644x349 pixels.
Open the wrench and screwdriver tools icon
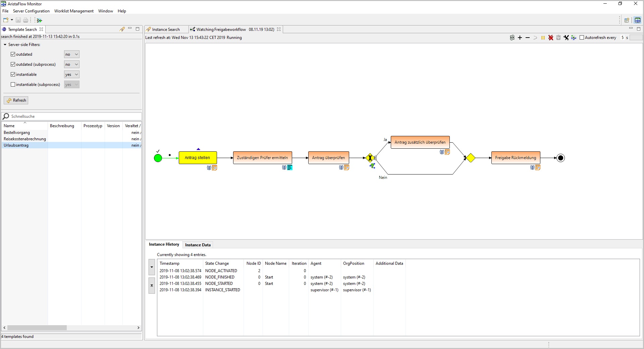566,38
